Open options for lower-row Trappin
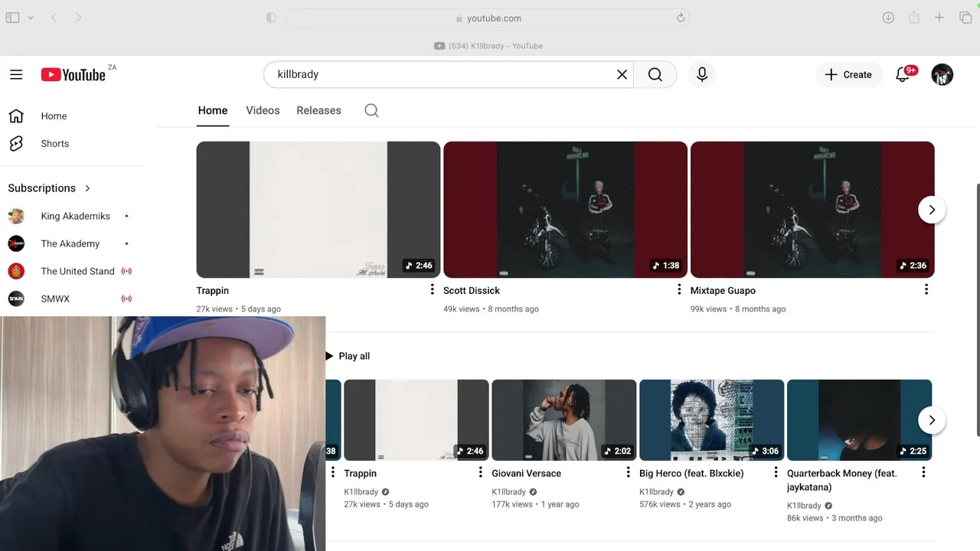980x551 pixels. click(x=481, y=473)
